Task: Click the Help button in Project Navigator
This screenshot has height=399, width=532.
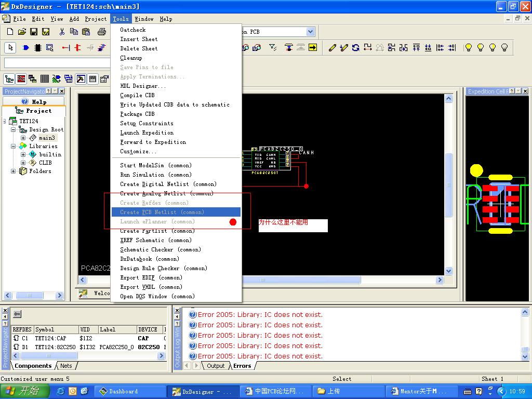Action: click(34, 102)
